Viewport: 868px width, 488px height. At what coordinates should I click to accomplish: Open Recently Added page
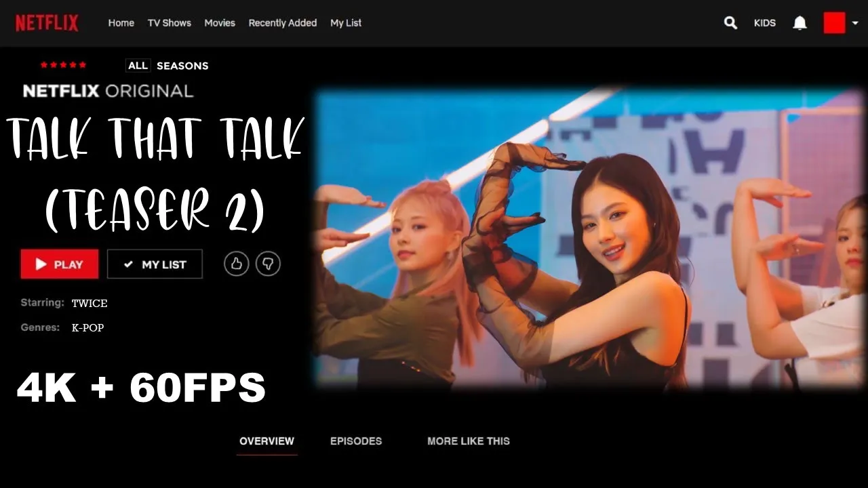[283, 23]
